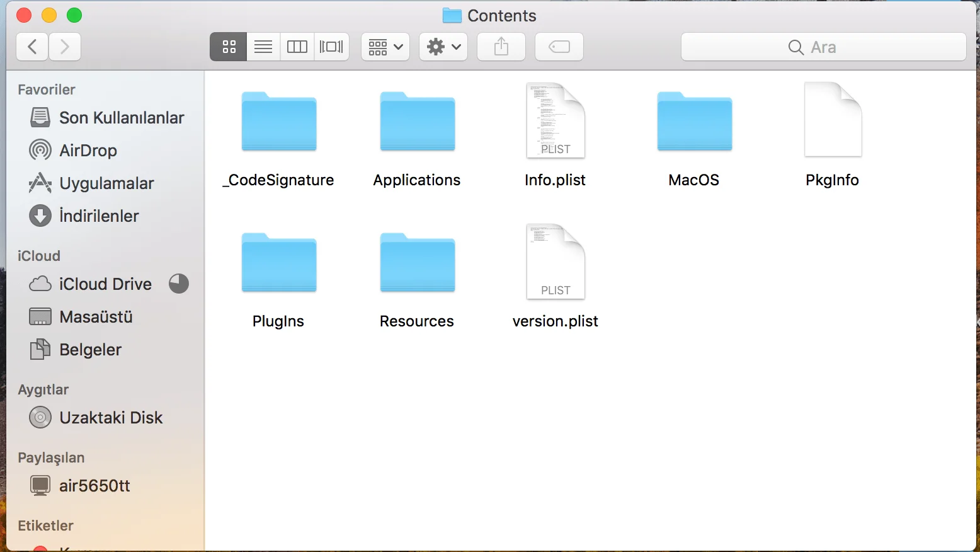Viewport: 980px width, 552px height.
Task: Open AirDrop from the sidebar
Action: pyautogui.click(x=88, y=151)
